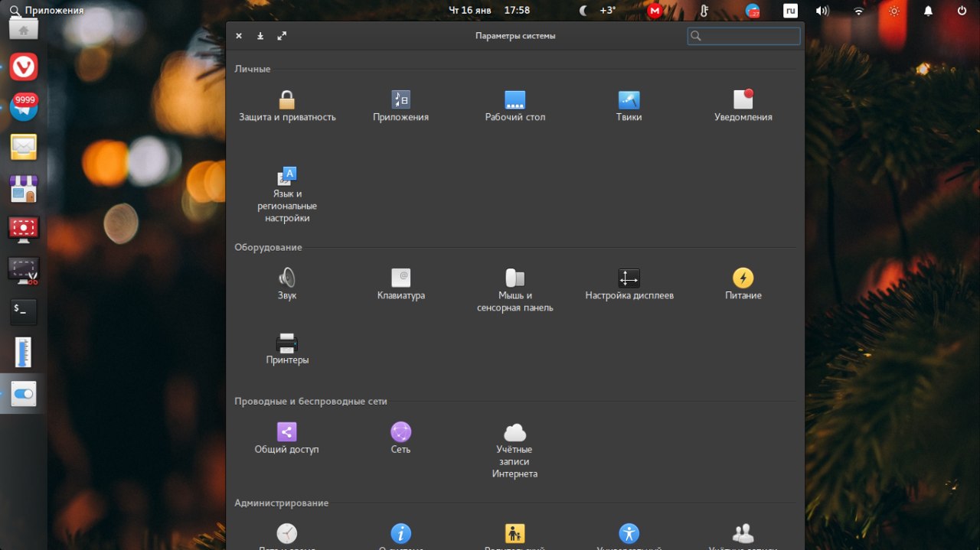Viewport: 980px width, 550px height.
Task: Open the Сеть settings pane
Action: (400, 438)
